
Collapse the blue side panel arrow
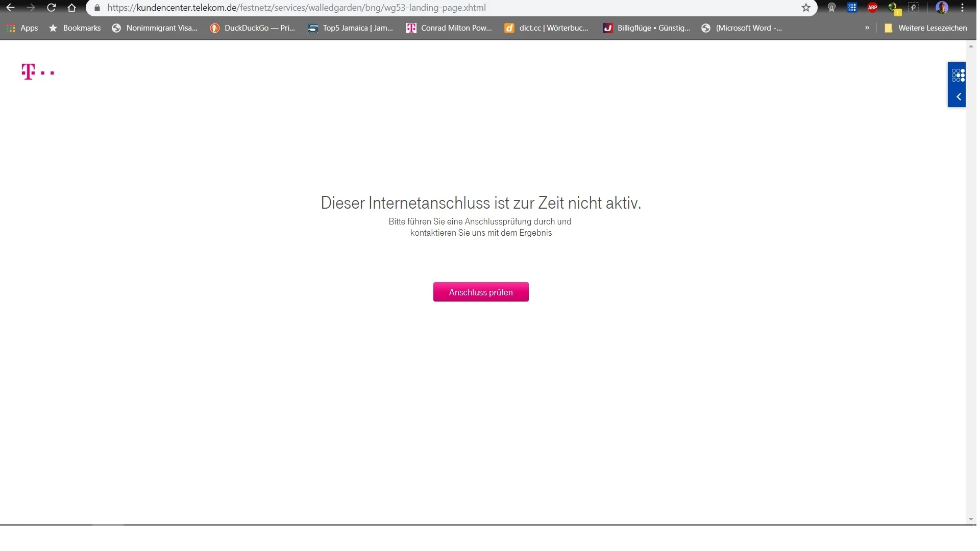click(958, 97)
